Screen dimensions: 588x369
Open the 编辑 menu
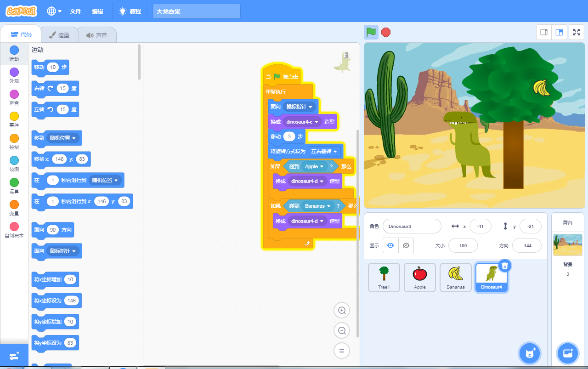point(97,11)
